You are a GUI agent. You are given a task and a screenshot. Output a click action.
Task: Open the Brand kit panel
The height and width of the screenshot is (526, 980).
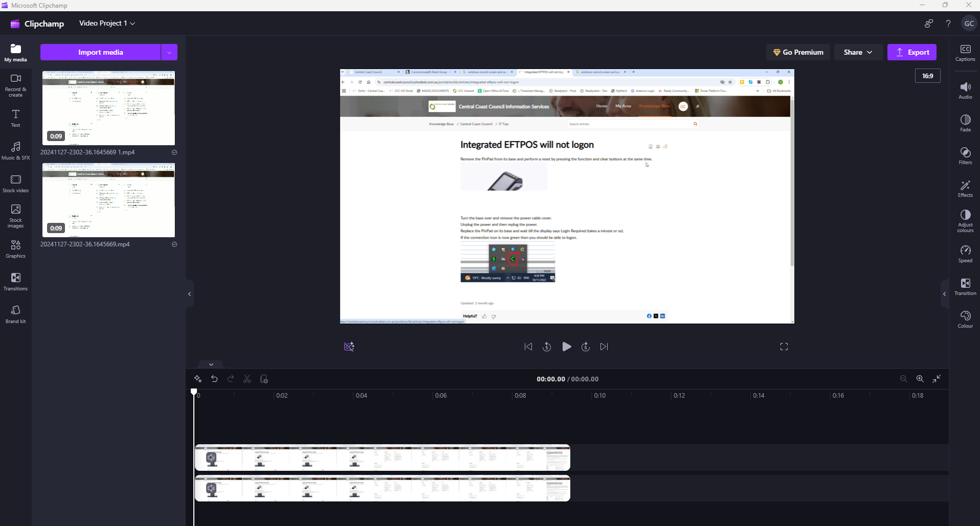point(16,314)
